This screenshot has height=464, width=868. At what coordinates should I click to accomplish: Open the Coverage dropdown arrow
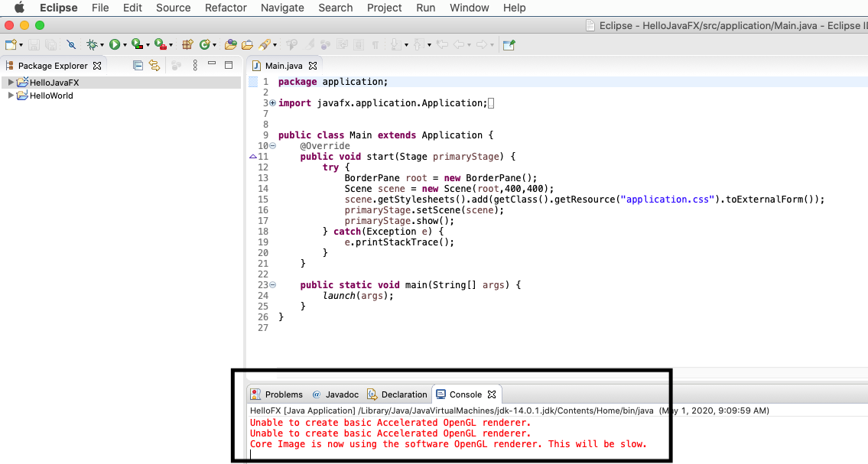click(148, 45)
